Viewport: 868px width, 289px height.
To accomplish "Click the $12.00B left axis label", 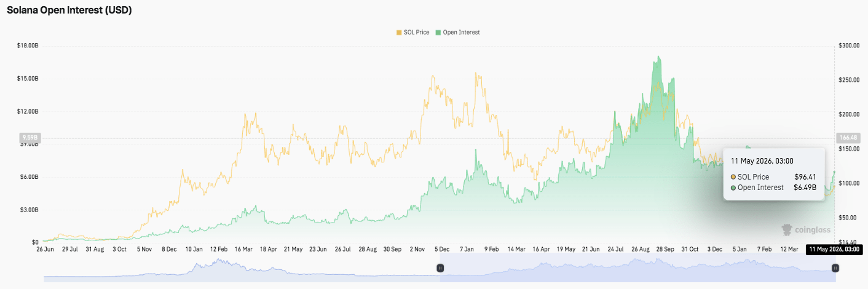I will point(28,111).
